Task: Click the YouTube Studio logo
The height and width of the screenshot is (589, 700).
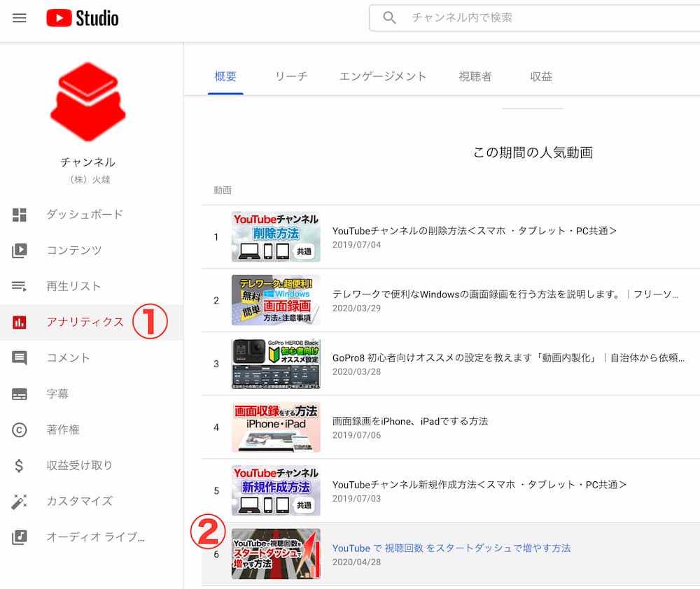Action: pos(83,18)
